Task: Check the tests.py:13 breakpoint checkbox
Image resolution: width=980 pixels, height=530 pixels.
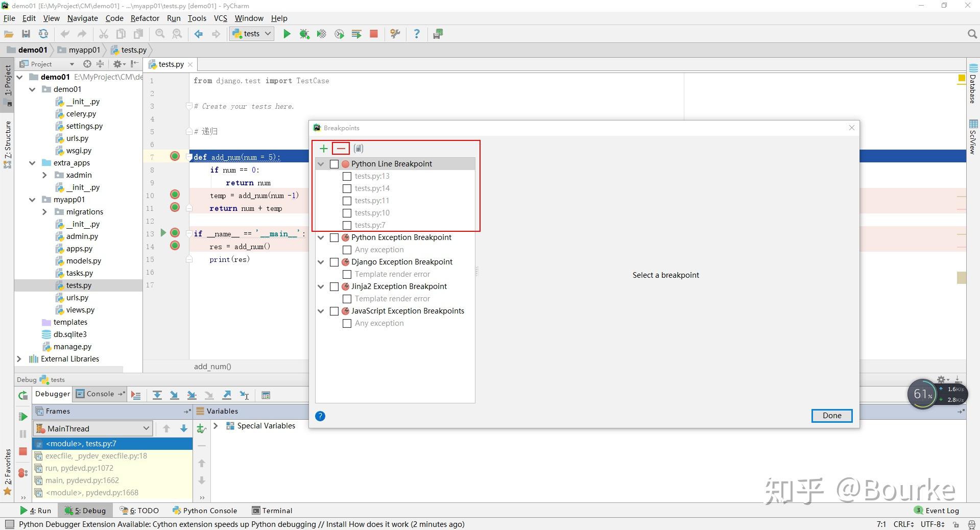Action: point(347,176)
